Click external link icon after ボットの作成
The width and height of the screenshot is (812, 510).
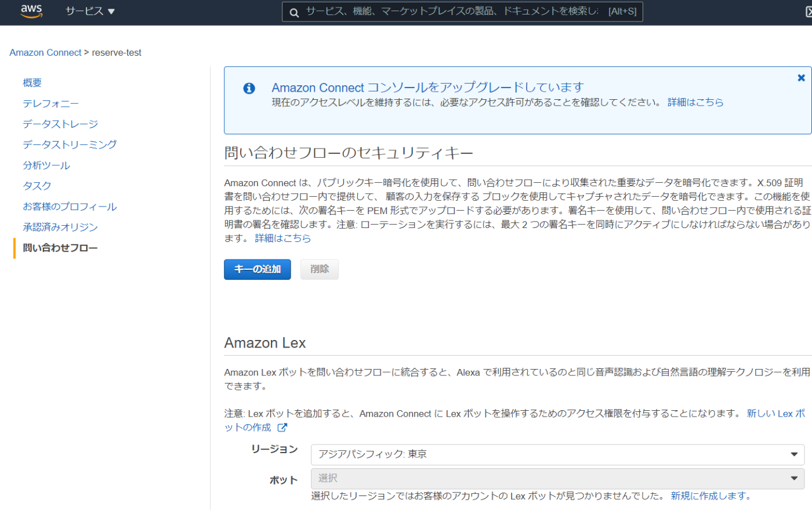click(x=282, y=428)
